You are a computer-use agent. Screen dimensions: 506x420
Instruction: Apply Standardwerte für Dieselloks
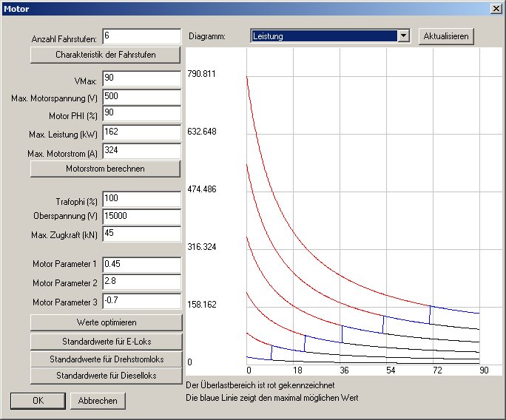point(107,376)
